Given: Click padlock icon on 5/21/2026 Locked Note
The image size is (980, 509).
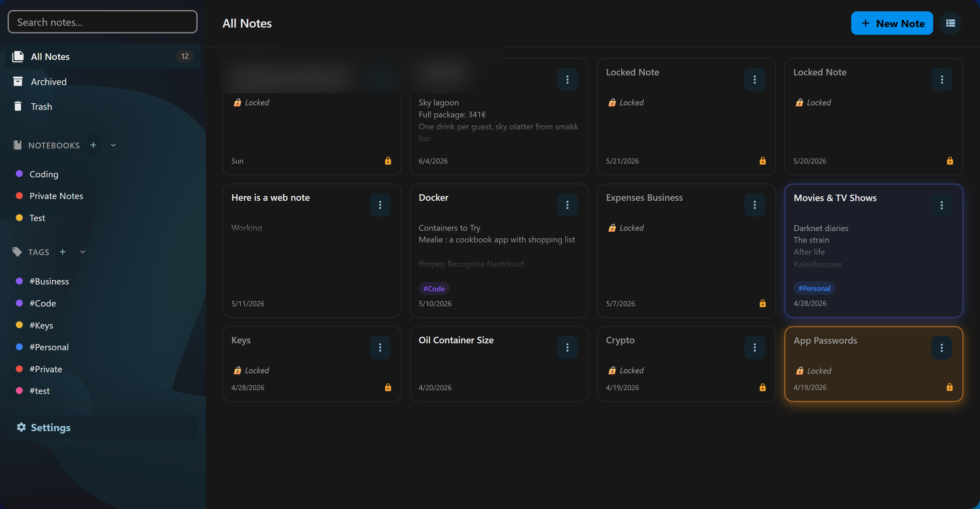Looking at the screenshot, I should click(762, 160).
